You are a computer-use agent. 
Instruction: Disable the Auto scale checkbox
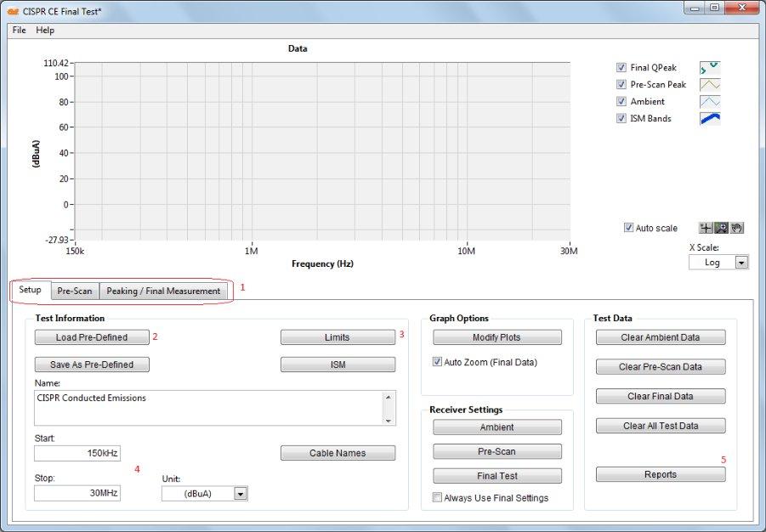pos(628,228)
